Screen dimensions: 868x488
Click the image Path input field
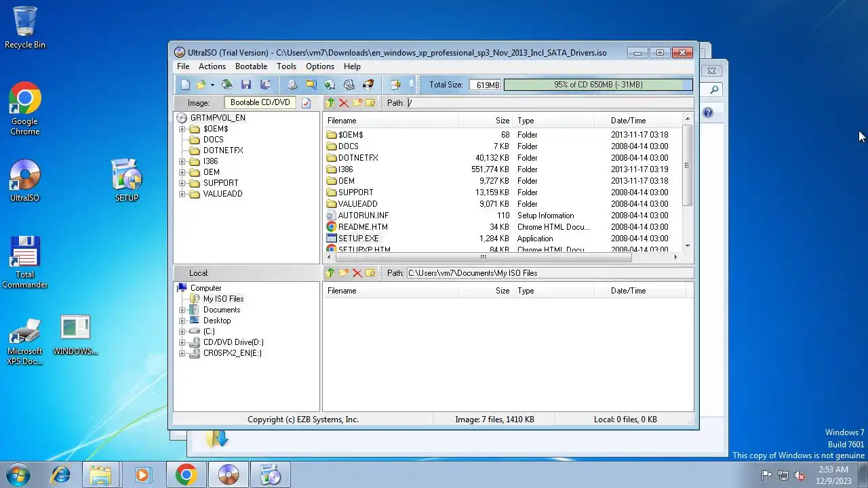pos(550,103)
